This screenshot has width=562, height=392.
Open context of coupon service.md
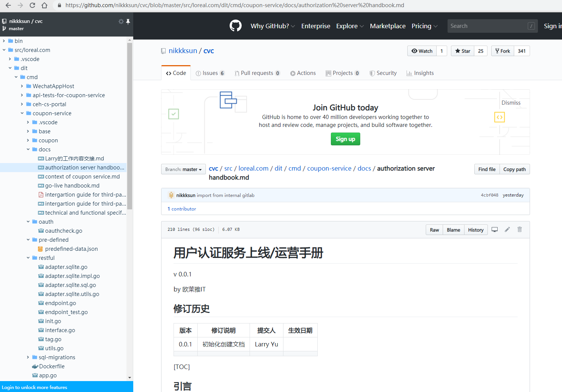(x=82, y=177)
